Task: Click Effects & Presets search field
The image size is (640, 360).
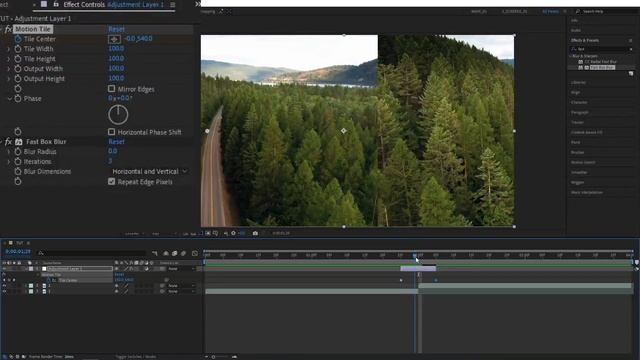Action: click(601, 49)
